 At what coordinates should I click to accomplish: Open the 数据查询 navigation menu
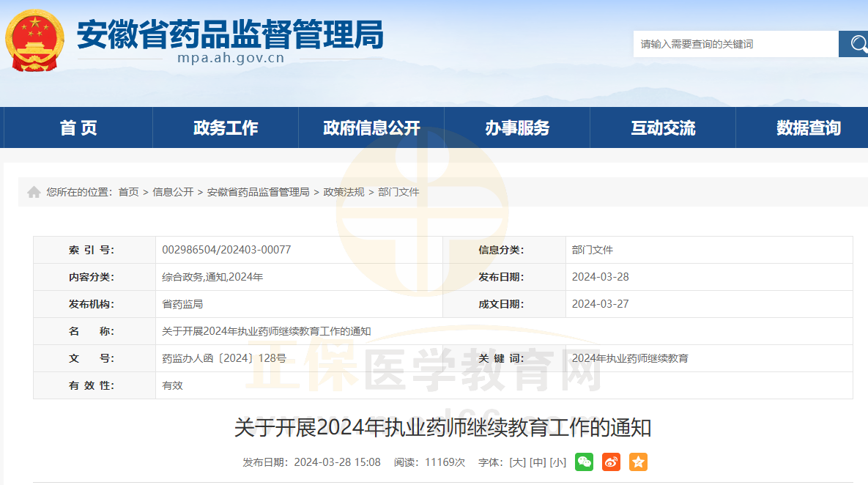pyautogui.click(x=809, y=128)
